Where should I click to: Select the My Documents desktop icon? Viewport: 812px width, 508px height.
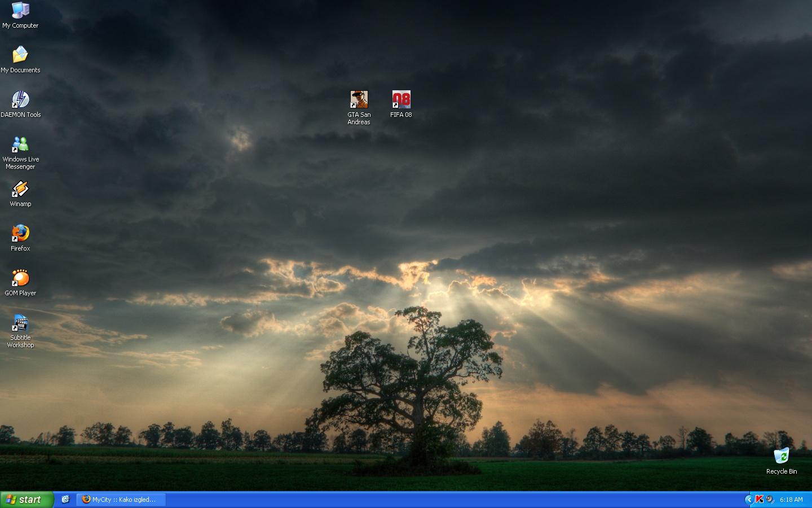[20, 60]
